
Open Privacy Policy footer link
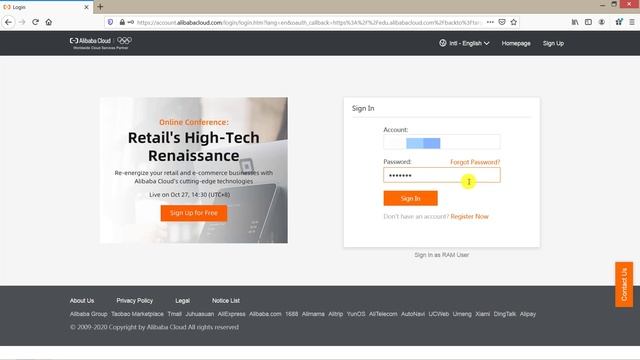[x=134, y=300]
